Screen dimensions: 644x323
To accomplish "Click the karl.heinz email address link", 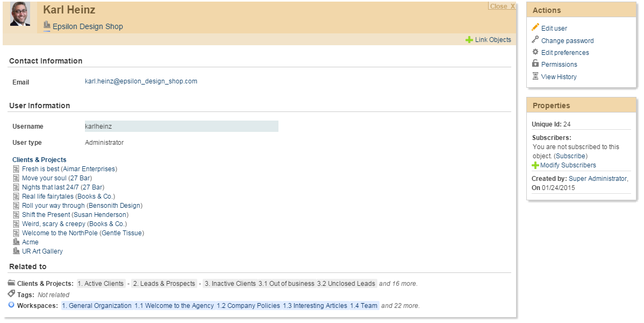I will coord(141,81).
